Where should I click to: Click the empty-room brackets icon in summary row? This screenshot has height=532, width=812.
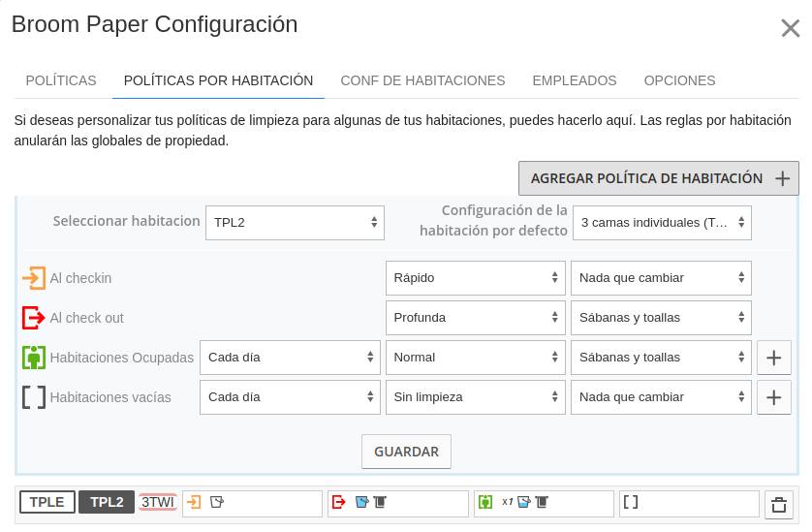[631, 501]
